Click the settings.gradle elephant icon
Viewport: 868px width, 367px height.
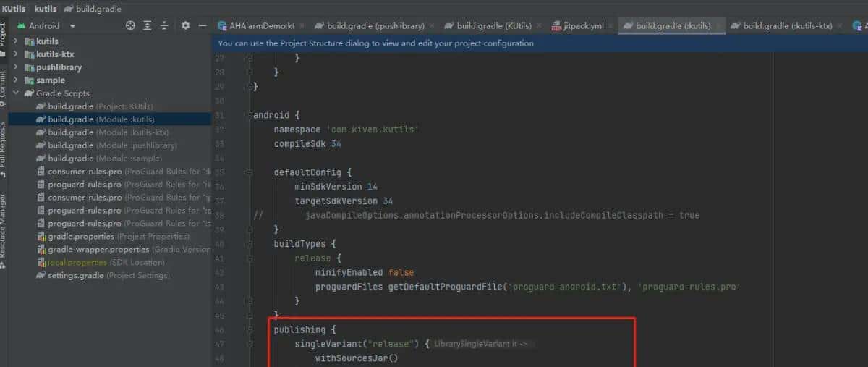41,276
